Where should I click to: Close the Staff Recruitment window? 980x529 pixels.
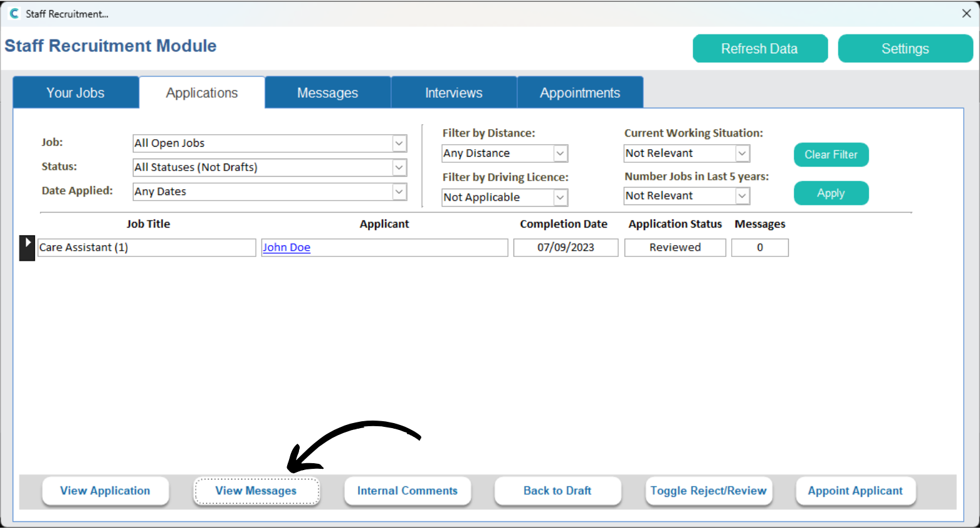tap(966, 13)
